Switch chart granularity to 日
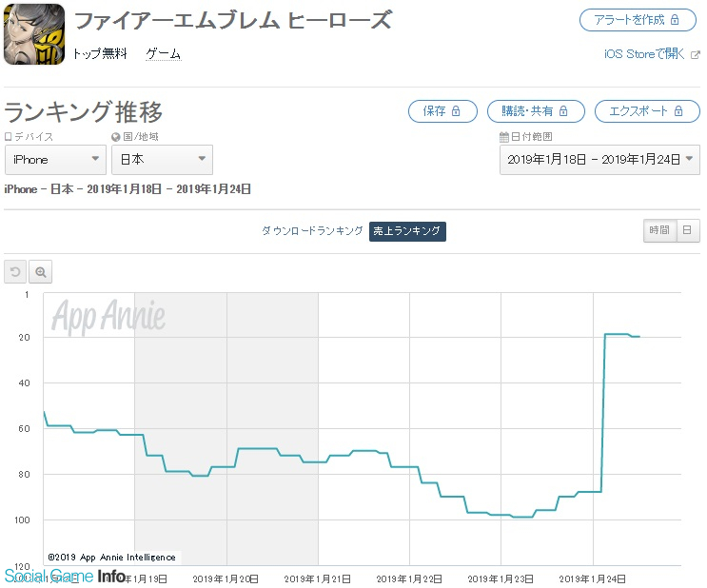The image size is (707, 588). click(687, 230)
